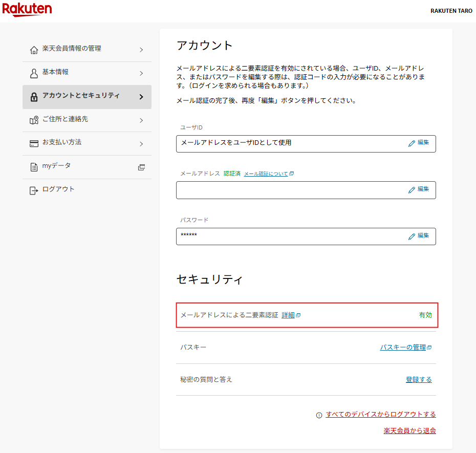Click the credit card icon beside お支払い方法
476x453 pixels.
[x=34, y=144]
